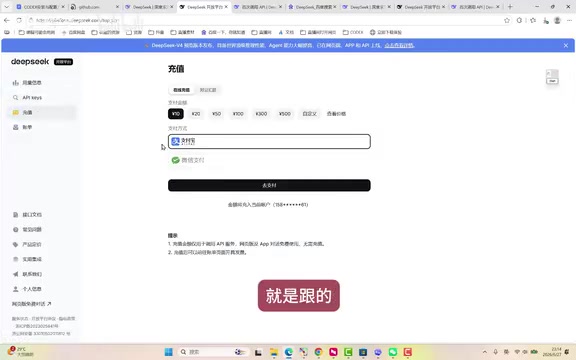Switch to the 对公汇款 bank transfer tab
The image size is (576, 360).
pos(208,90)
